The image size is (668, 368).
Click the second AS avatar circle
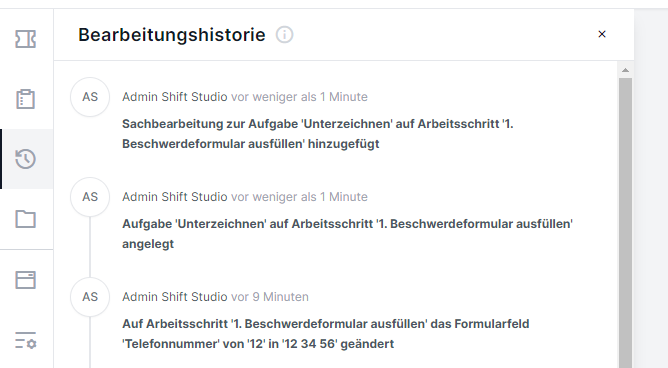click(x=90, y=197)
